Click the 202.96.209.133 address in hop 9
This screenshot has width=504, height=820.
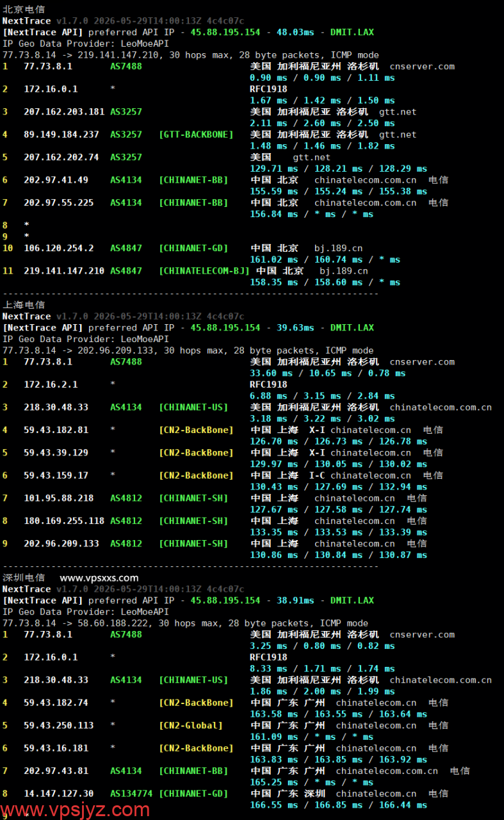point(61,543)
